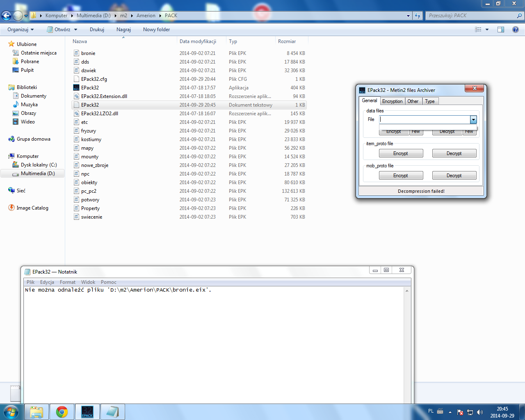Click Notatnik text area with error message
Image resolution: width=525 pixels, height=420 pixels.
[x=214, y=345]
